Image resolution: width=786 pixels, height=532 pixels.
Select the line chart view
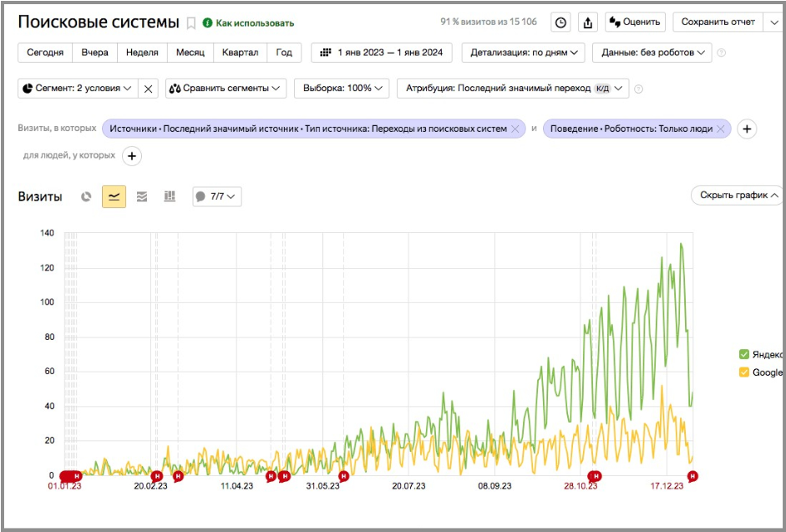(x=114, y=196)
